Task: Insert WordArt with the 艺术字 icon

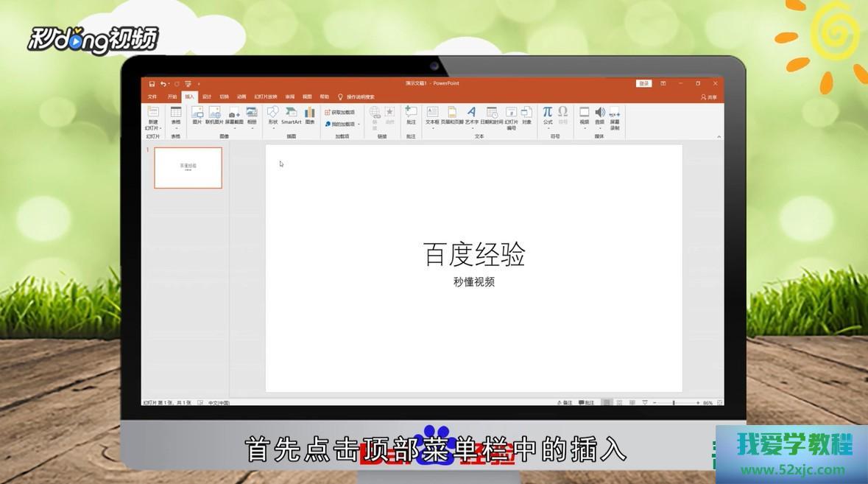Action: 471,113
